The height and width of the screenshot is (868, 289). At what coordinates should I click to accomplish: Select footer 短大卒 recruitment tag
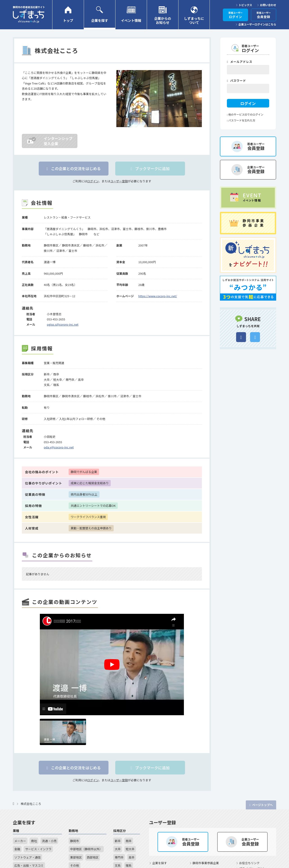[130, 849]
